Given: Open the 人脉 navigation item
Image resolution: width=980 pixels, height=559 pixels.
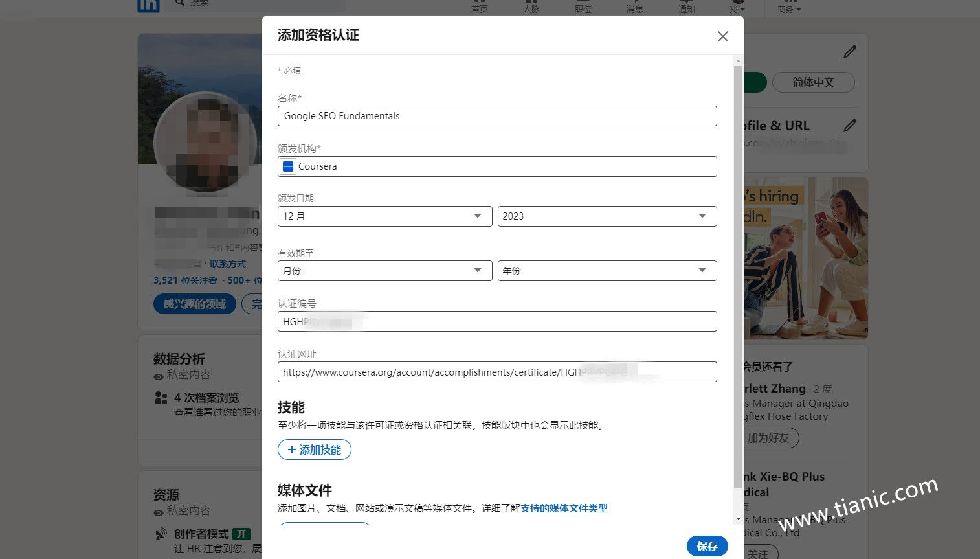Looking at the screenshot, I should [x=531, y=6].
